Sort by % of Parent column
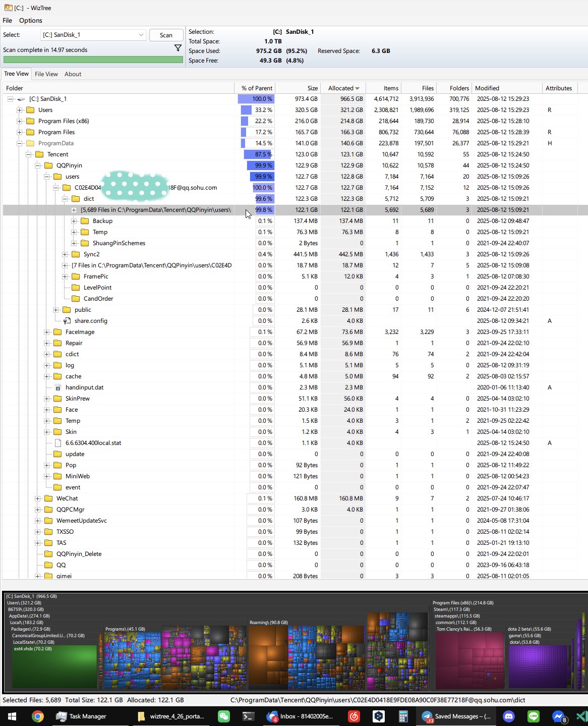This screenshot has width=588, height=726. (x=255, y=88)
